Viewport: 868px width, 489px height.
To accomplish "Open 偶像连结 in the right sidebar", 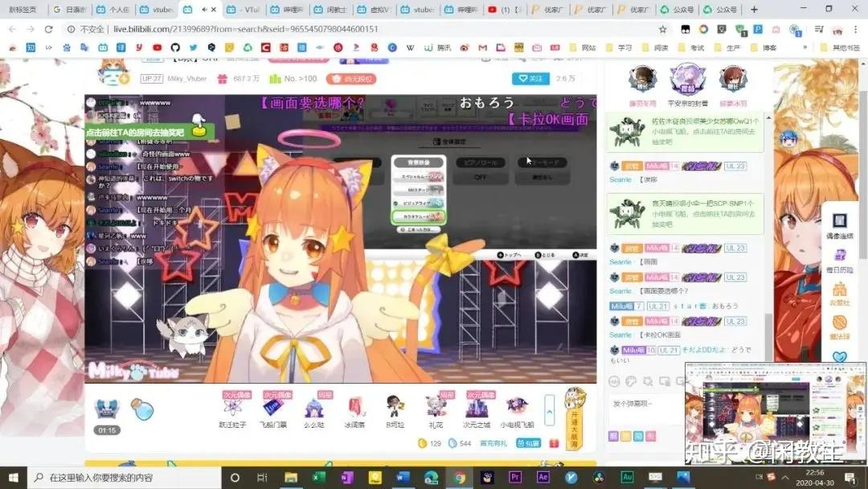I will [839, 226].
